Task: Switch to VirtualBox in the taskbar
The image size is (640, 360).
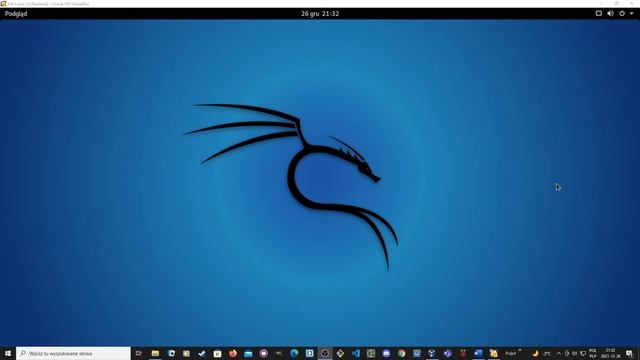Action: click(x=432, y=353)
